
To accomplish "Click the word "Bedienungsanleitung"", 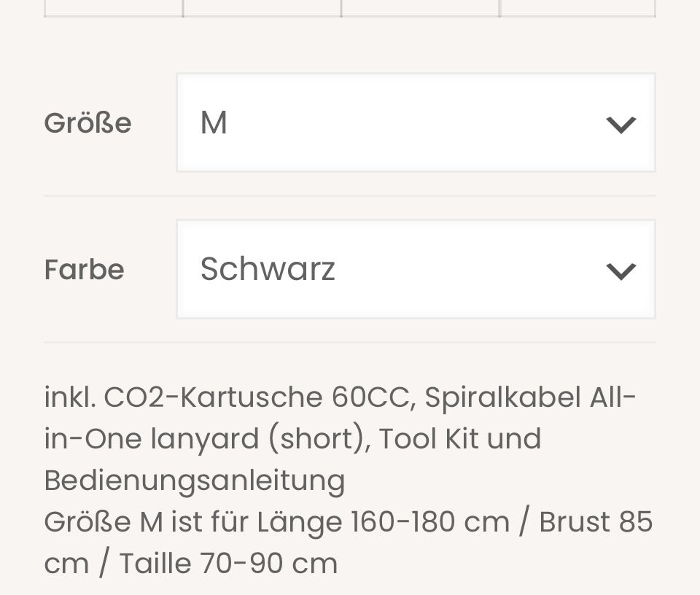I will point(195,481).
